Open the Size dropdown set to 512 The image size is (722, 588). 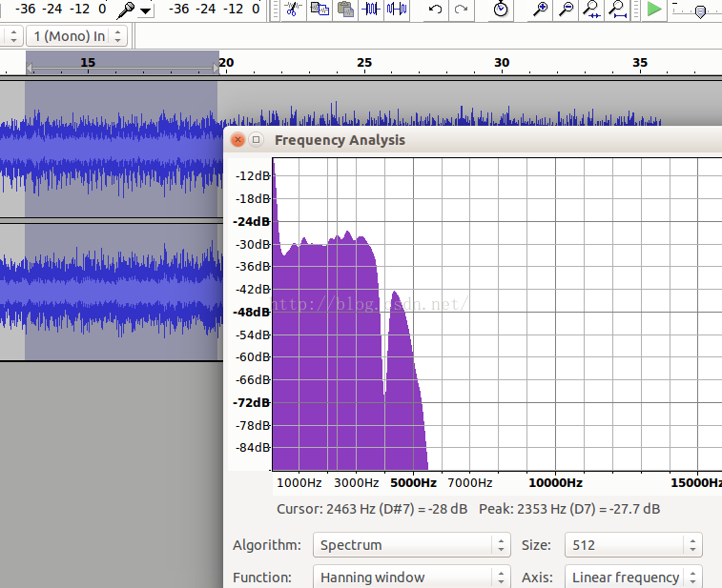[x=632, y=545]
